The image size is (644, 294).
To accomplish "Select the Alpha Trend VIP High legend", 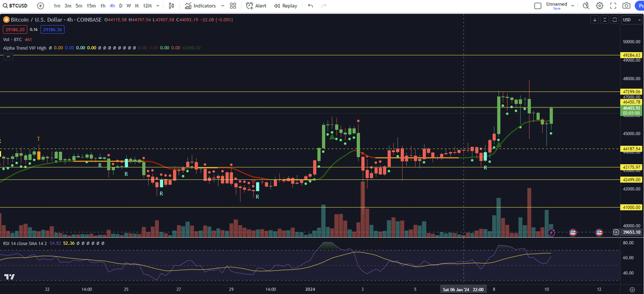I will click(24, 48).
